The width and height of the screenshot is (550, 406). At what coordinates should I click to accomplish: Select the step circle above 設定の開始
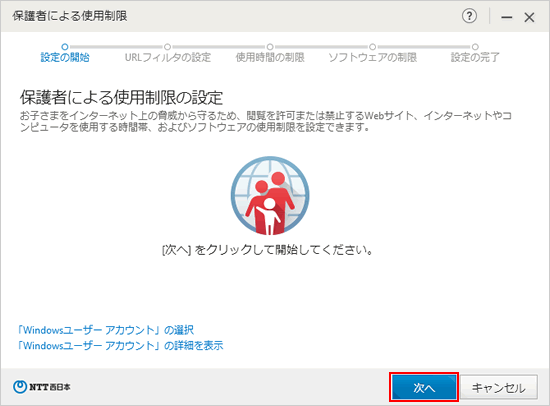tap(65, 47)
